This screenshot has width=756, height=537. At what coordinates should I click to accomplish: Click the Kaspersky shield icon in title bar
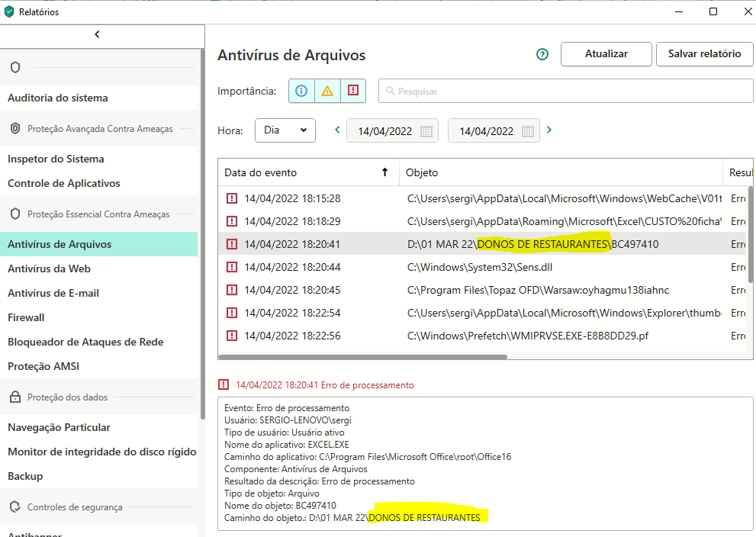coord(9,11)
